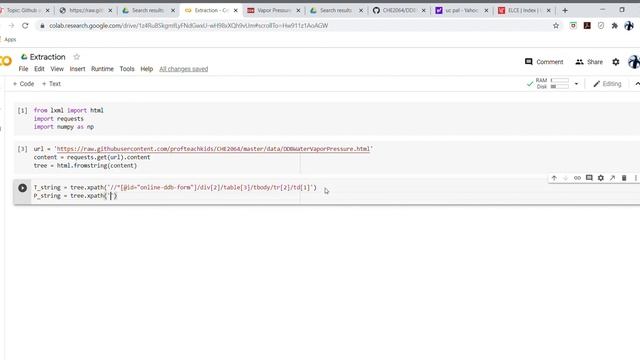Open the Edit menu
640x360 pixels.
pyautogui.click(x=39, y=69)
